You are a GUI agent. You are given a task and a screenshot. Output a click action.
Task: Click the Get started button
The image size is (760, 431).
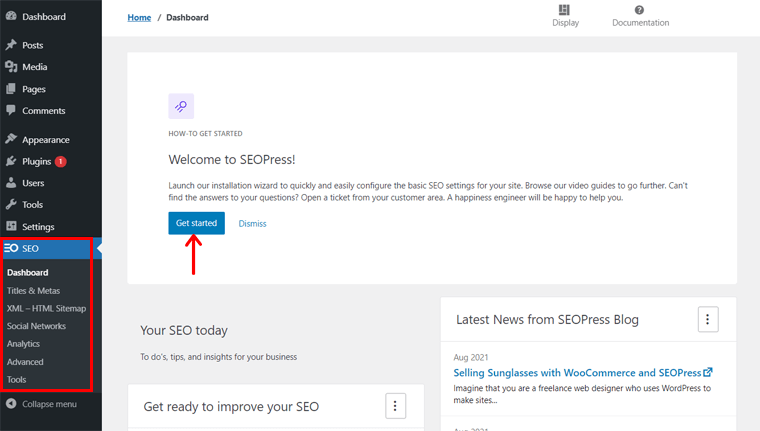[x=196, y=223]
